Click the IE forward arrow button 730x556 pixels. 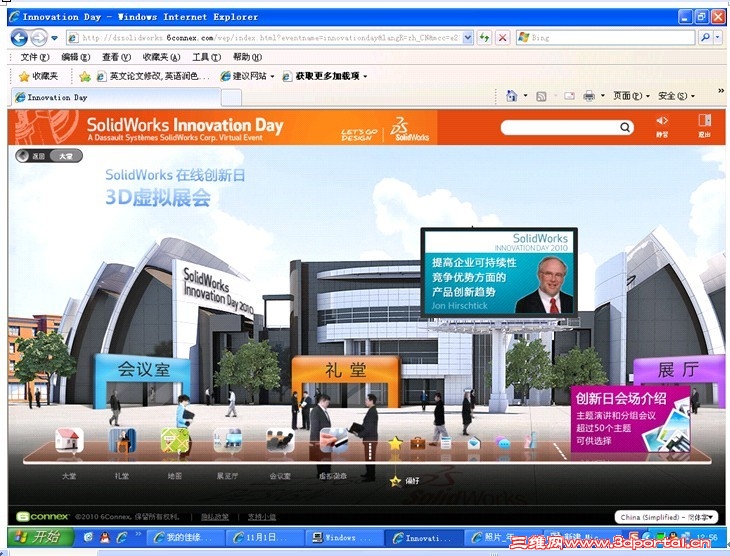(39, 38)
